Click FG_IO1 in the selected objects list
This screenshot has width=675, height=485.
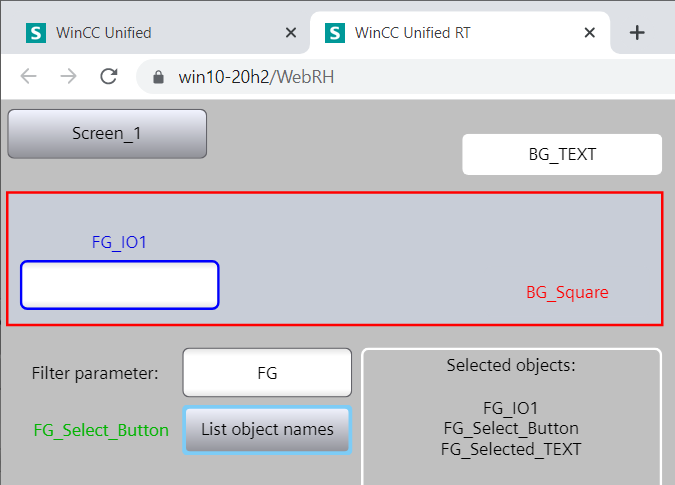click(511, 408)
